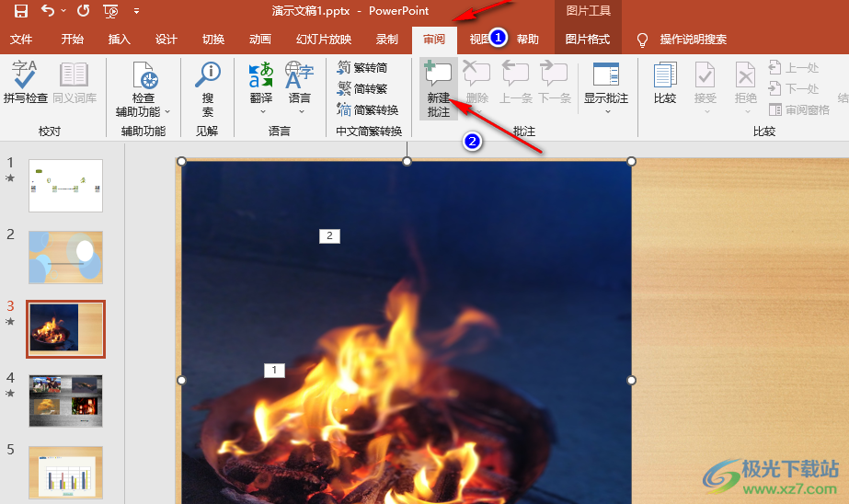Toggle the 审阅窗格 reviewing pane
The height and width of the screenshot is (504, 849).
pyautogui.click(x=799, y=109)
